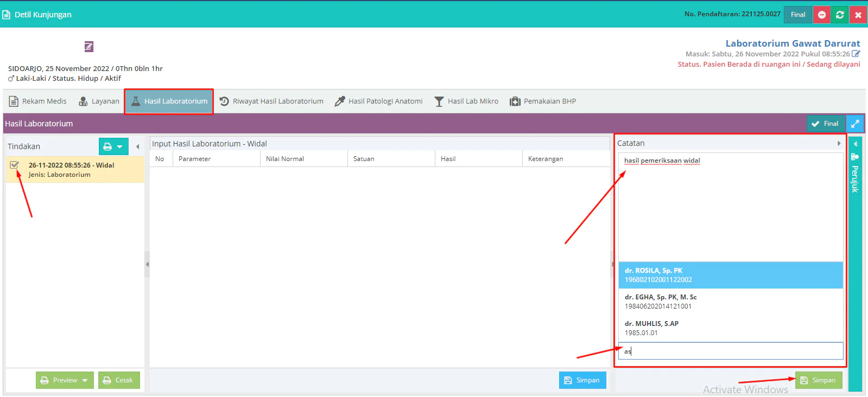
Task: Click the Hasil column header
Action: [x=478, y=159]
